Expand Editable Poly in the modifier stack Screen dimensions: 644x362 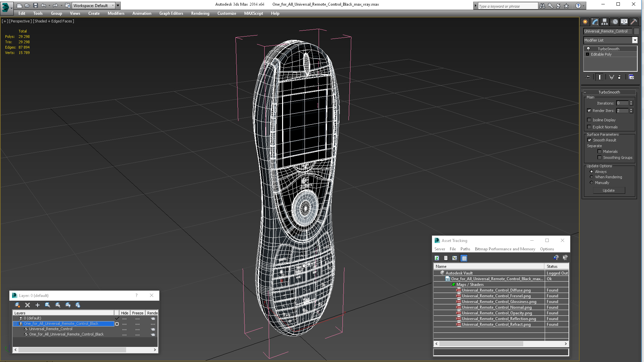tap(587, 54)
